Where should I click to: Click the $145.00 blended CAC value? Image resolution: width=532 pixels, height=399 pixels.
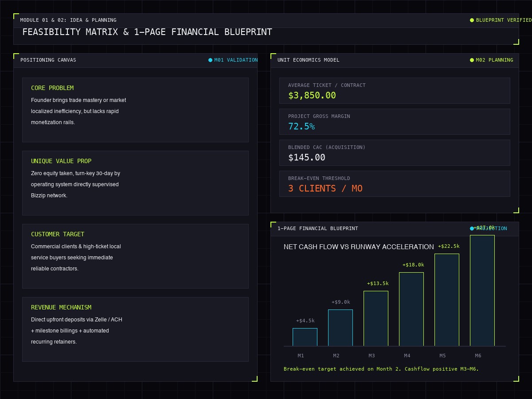pos(307,157)
